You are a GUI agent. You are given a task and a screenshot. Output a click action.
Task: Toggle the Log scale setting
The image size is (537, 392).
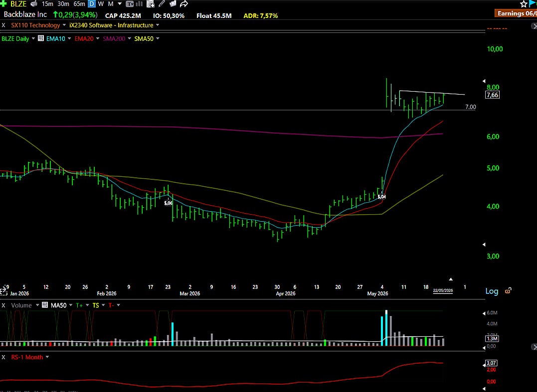[492, 291]
